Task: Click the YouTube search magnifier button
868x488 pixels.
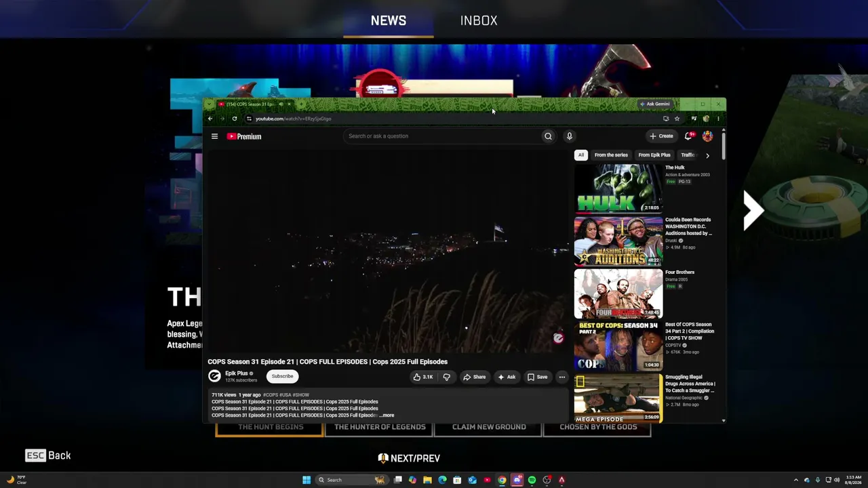Action: tap(548, 136)
